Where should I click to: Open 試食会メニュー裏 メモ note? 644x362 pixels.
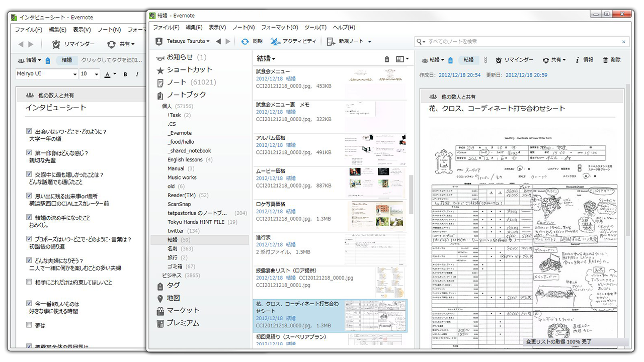[330, 117]
